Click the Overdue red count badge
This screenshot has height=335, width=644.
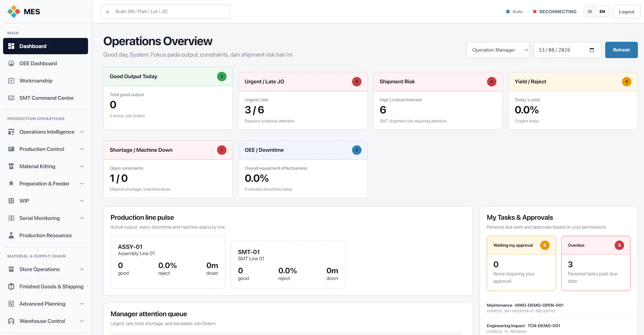tap(619, 245)
